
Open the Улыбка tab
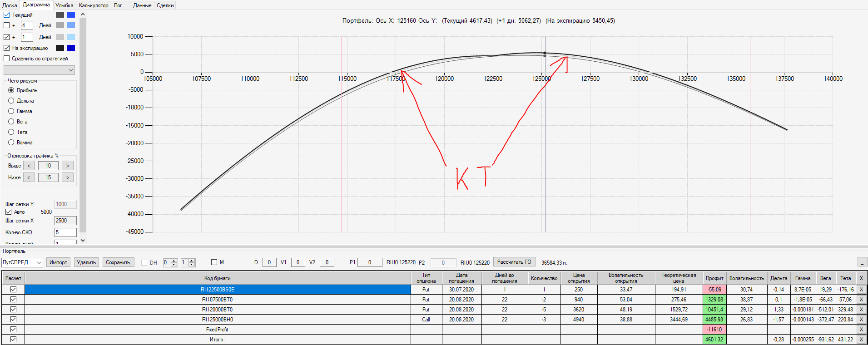(x=64, y=5)
